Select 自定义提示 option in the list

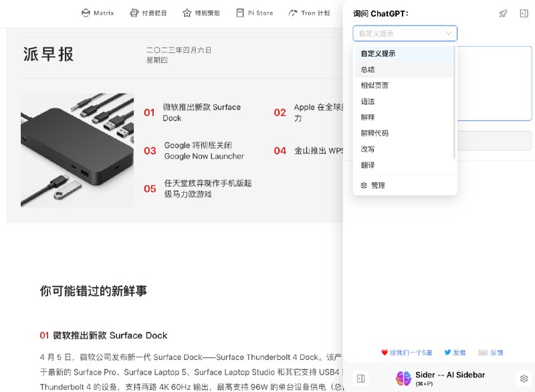[404, 54]
